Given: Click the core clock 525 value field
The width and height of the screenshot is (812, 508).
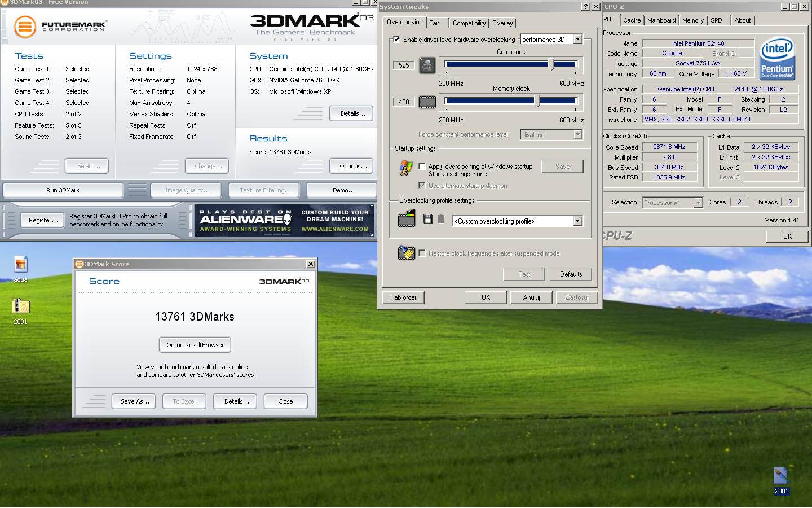Looking at the screenshot, I should (x=404, y=65).
